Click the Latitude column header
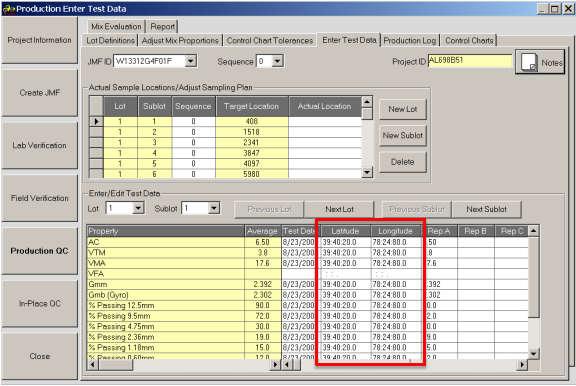 [345, 231]
